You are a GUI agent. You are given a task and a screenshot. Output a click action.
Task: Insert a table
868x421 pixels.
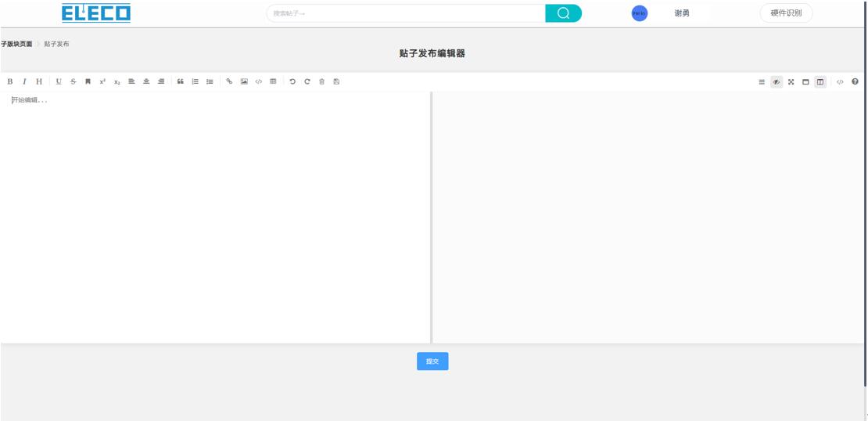[x=273, y=81]
